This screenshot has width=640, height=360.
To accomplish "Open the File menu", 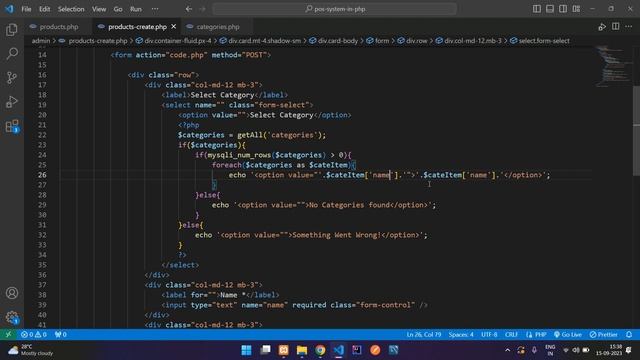I will tap(26, 9).
